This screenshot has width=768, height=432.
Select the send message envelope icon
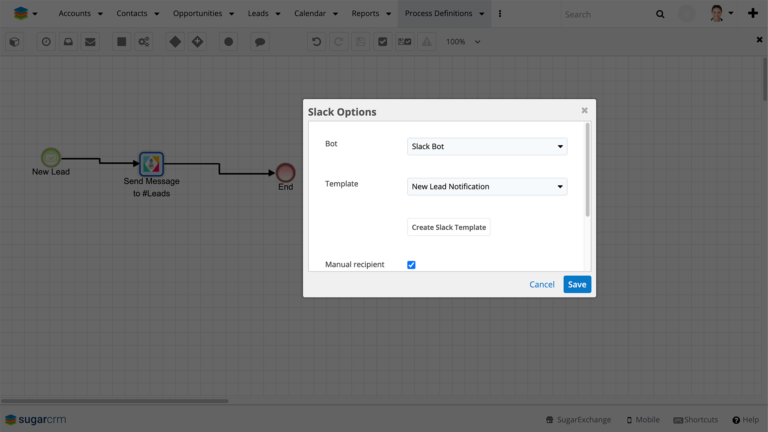[90, 42]
